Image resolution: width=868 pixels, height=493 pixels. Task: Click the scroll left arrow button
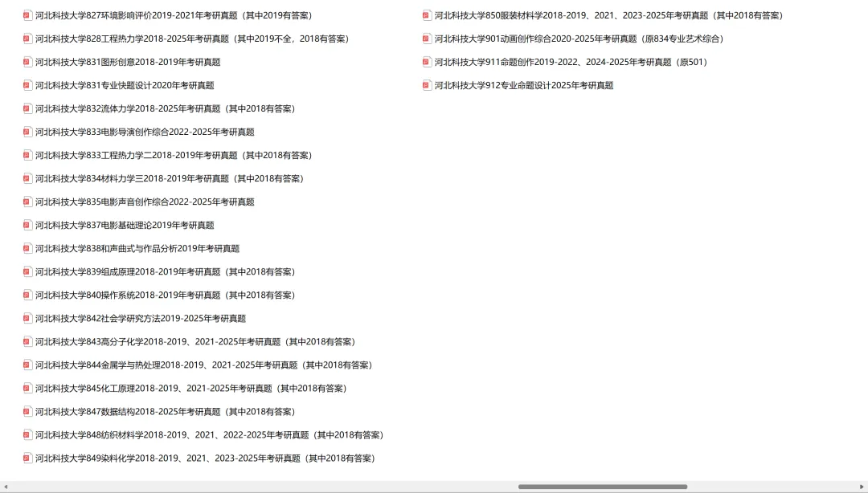tap(6, 487)
